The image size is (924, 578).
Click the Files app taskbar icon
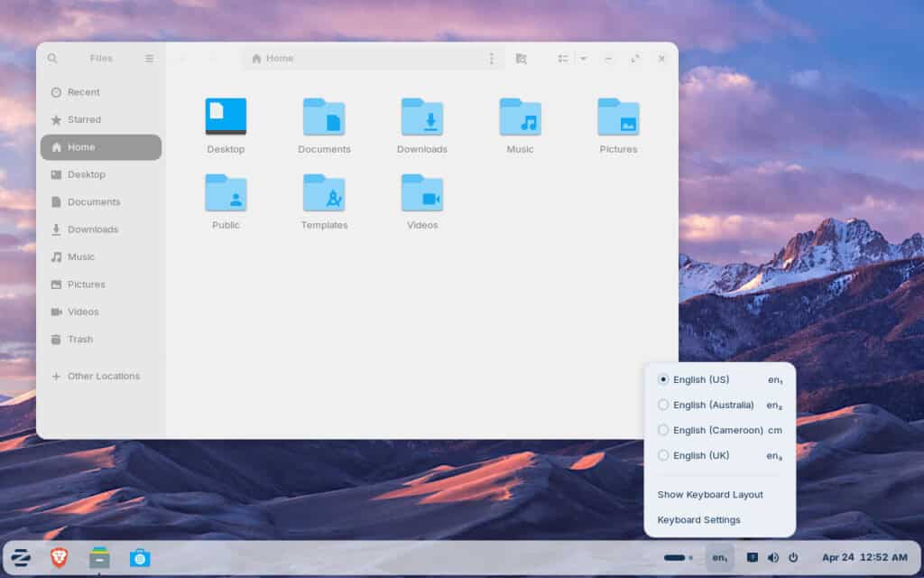pyautogui.click(x=99, y=557)
